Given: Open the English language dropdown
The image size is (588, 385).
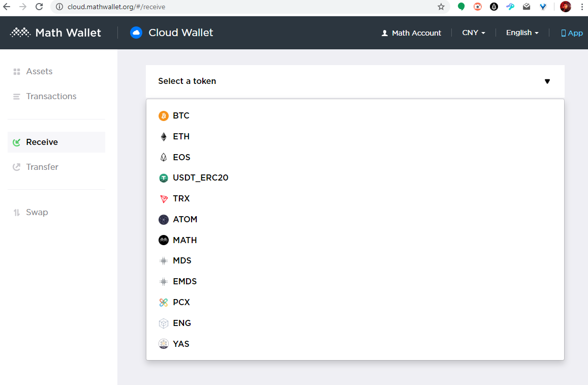Looking at the screenshot, I should coord(522,33).
